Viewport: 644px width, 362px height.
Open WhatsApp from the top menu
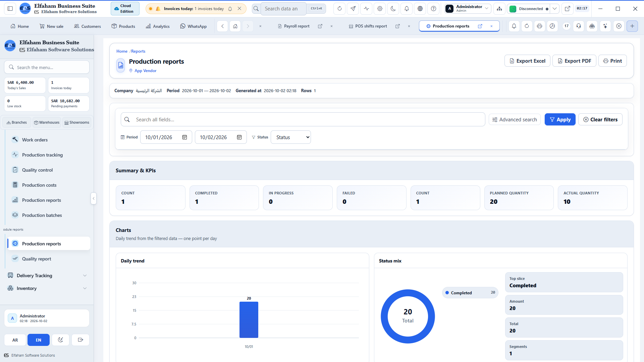tap(194, 26)
